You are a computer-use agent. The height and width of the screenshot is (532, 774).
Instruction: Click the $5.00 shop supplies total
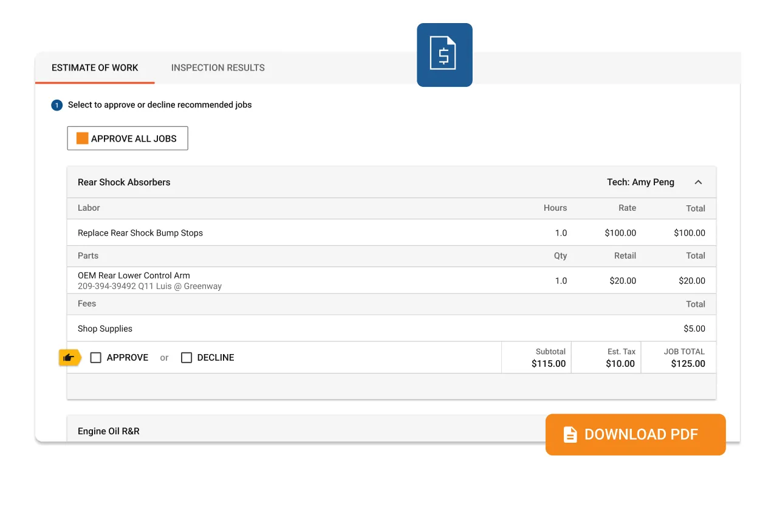tap(694, 329)
